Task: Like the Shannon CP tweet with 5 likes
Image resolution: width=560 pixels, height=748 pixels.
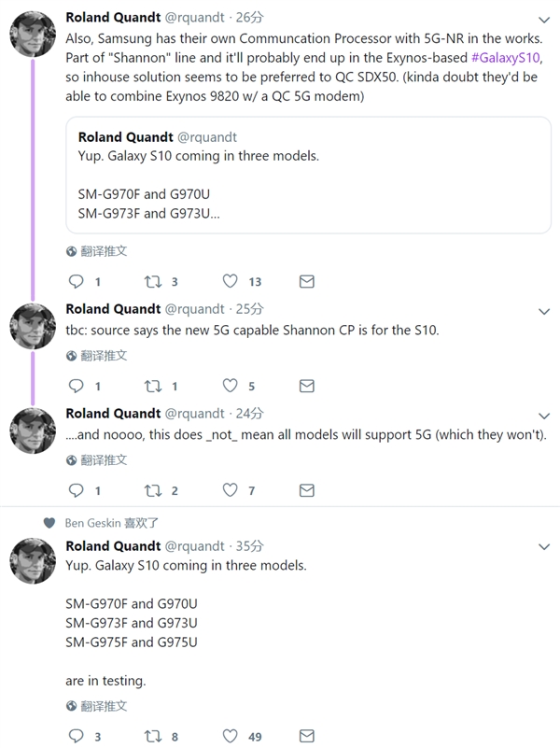Action: pyautogui.click(x=230, y=386)
